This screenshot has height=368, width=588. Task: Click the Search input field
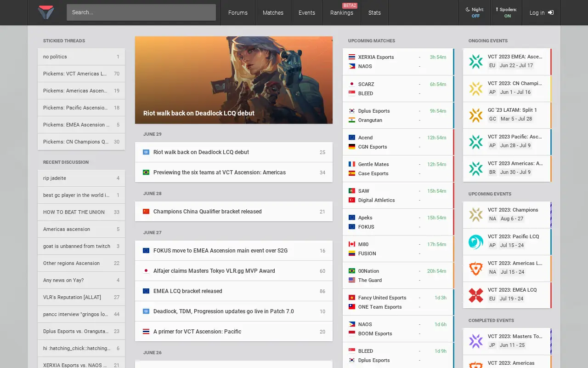tap(141, 12)
